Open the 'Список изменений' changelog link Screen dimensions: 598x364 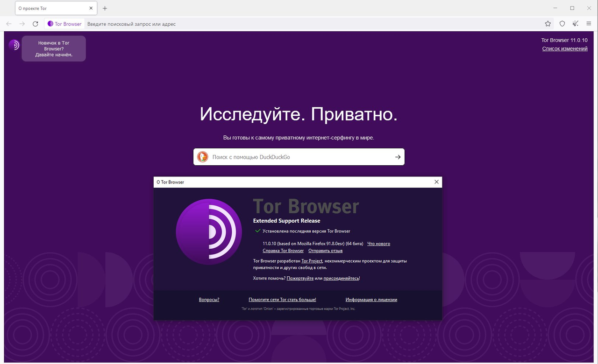(565, 49)
